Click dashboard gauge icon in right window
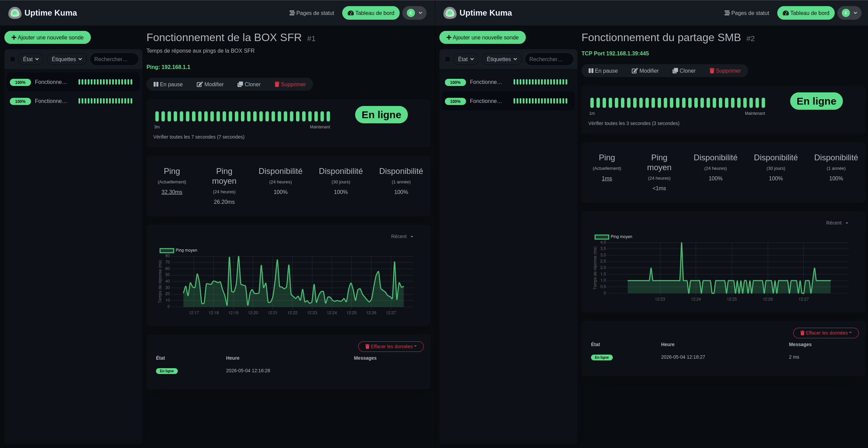Image resolution: width=868 pixels, height=448 pixels. click(x=786, y=13)
